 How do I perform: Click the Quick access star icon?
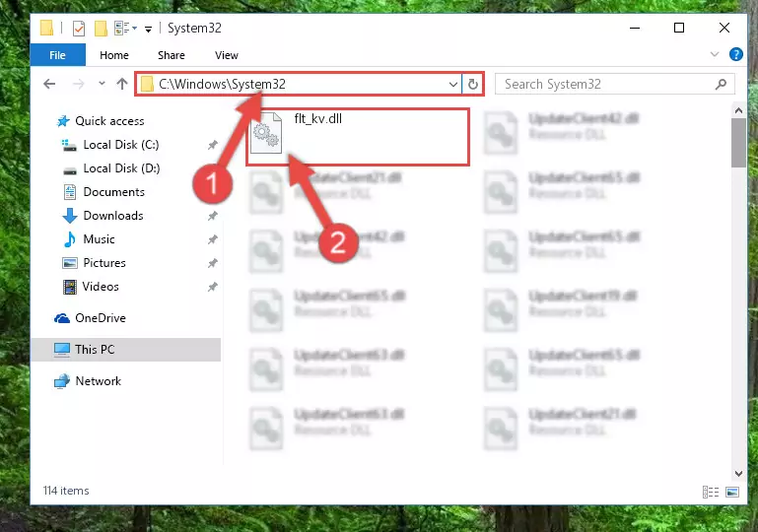click(63, 121)
